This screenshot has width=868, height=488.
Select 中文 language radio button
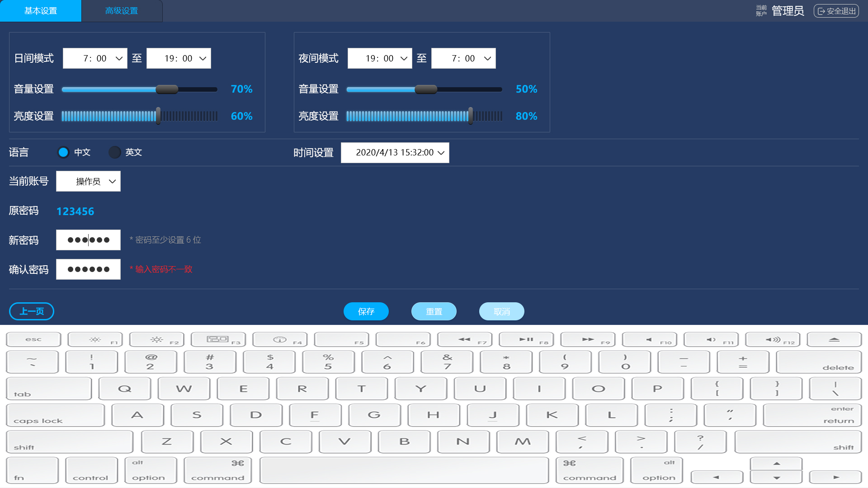coord(63,152)
